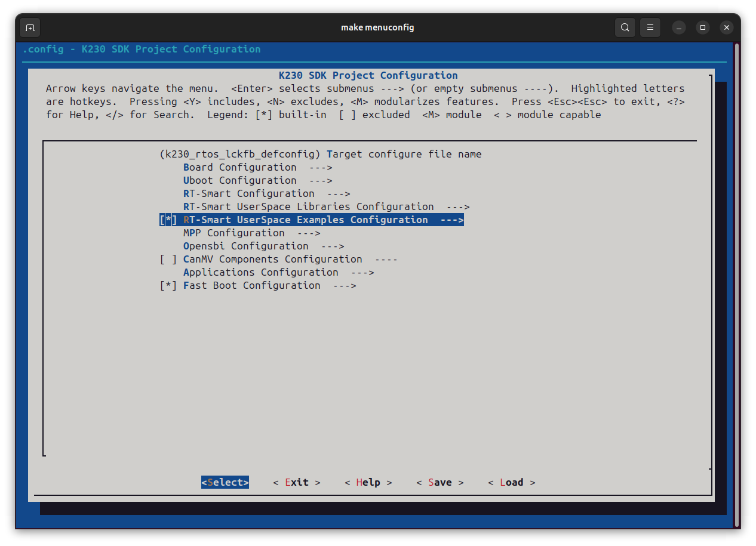Image resolution: width=756 pixels, height=546 pixels.
Task: Open Applications Configuration submenu
Action: click(278, 272)
